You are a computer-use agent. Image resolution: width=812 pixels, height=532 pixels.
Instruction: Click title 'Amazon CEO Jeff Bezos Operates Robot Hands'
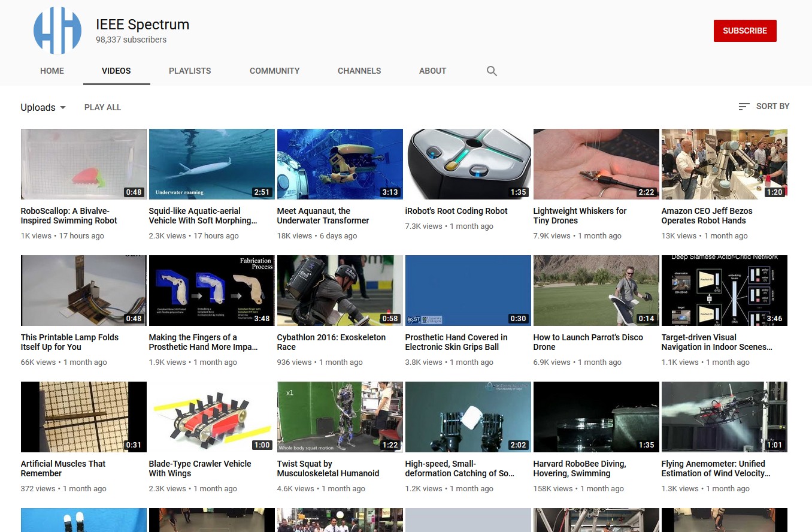707,216
